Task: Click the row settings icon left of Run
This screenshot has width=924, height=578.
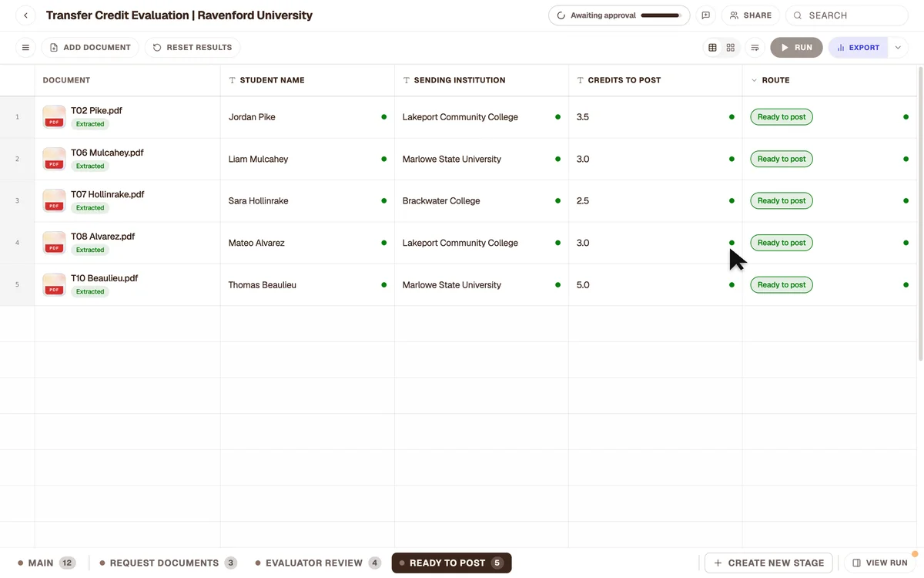Action: pos(755,48)
